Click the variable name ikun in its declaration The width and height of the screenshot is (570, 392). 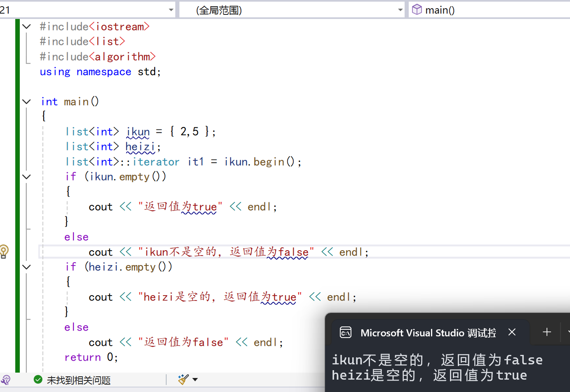(138, 132)
